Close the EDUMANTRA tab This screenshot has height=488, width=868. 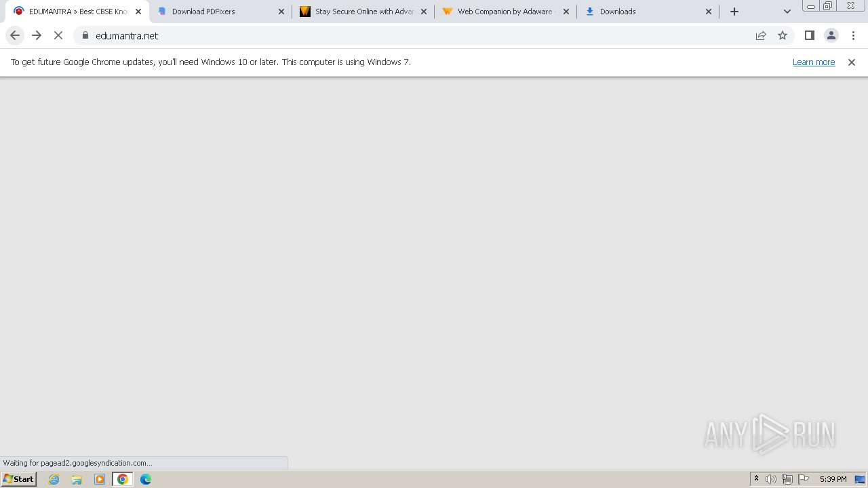pos(138,12)
